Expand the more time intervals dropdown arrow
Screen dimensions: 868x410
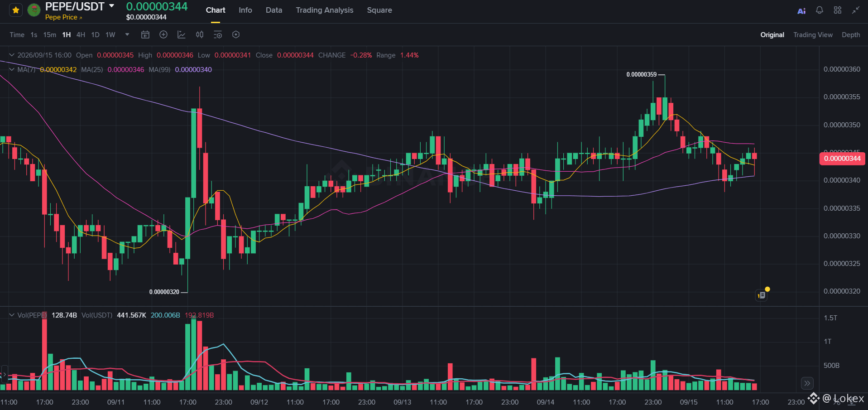point(127,34)
